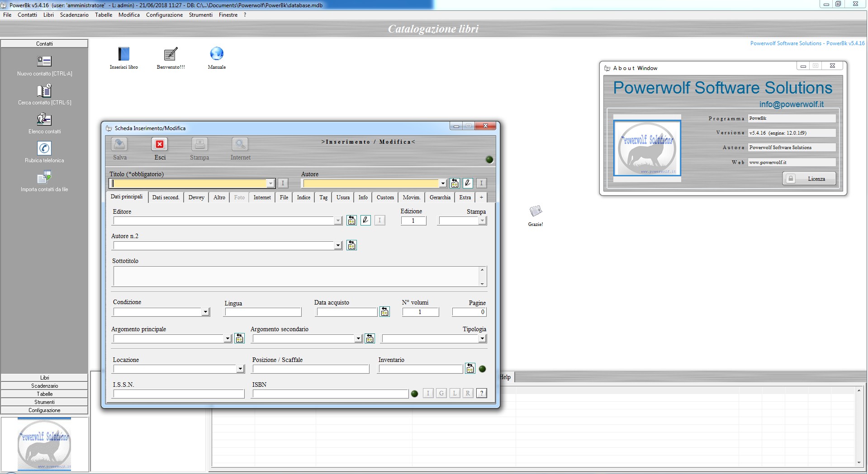The height and width of the screenshot is (474, 868).
Task: Open Elenco contatti sidebar icon
Action: tap(44, 119)
